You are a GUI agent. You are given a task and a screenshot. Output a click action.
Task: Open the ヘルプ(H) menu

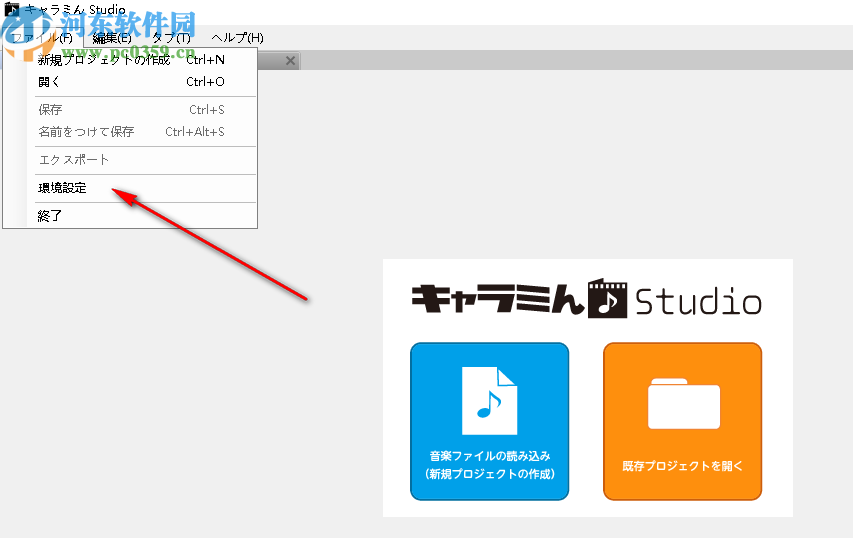click(x=237, y=38)
